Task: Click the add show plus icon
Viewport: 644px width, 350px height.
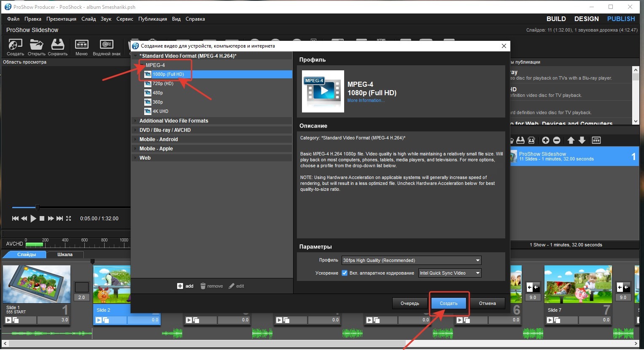Action: [x=546, y=140]
